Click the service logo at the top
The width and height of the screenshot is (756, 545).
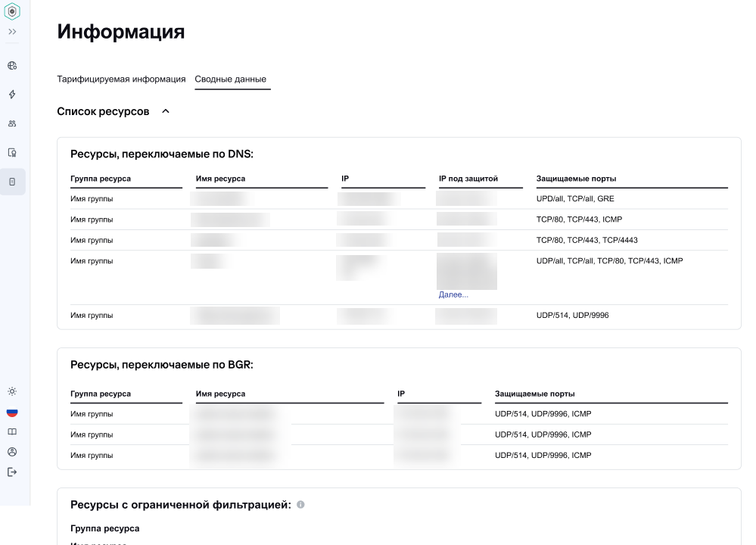(x=11, y=12)
